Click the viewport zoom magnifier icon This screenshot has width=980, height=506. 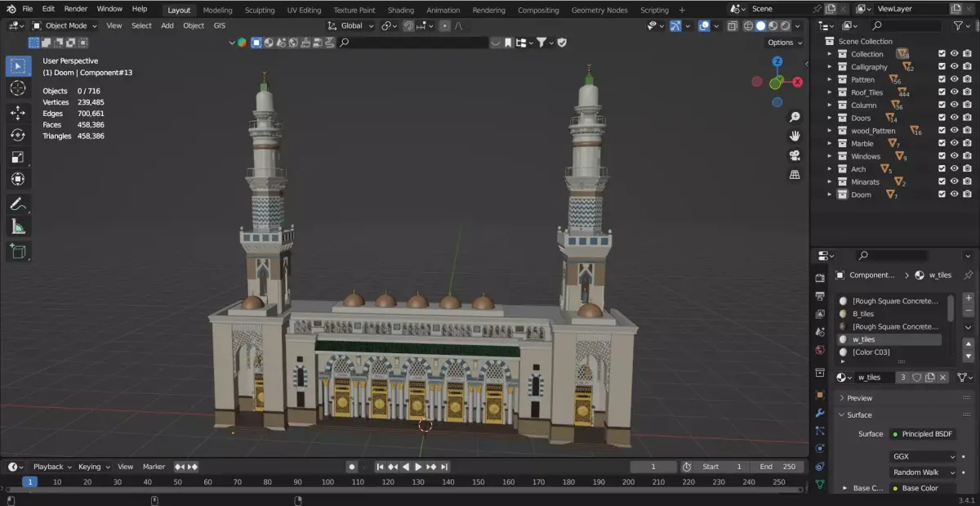pos(795,118)
